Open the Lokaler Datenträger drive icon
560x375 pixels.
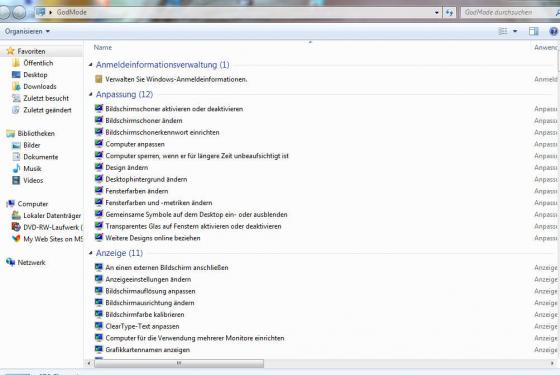[16, 215]
